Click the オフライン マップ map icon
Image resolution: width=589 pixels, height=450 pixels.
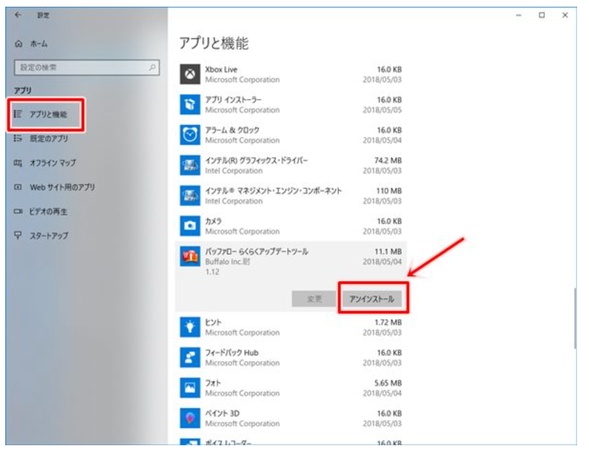[x=18, y=163]
